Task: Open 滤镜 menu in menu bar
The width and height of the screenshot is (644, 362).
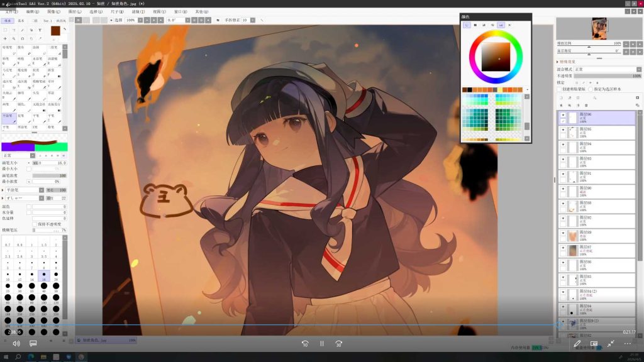Action: pyautogui.click(x=138, y=12)
